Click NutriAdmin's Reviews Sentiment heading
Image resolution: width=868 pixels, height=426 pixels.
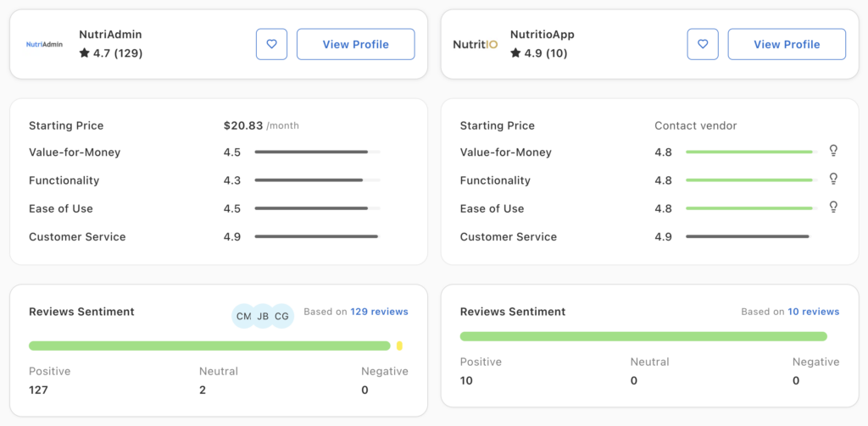pos(81,312)
